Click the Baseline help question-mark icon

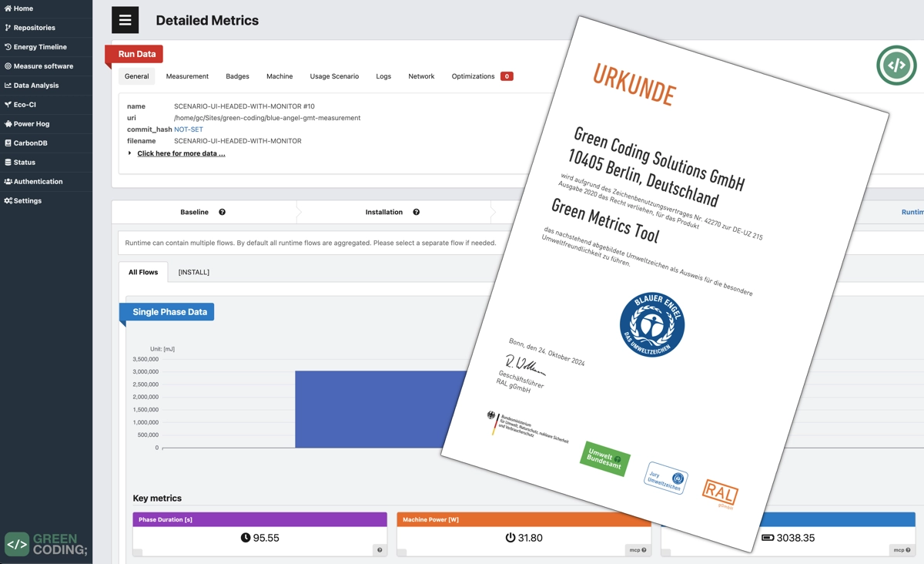[222, 212]
